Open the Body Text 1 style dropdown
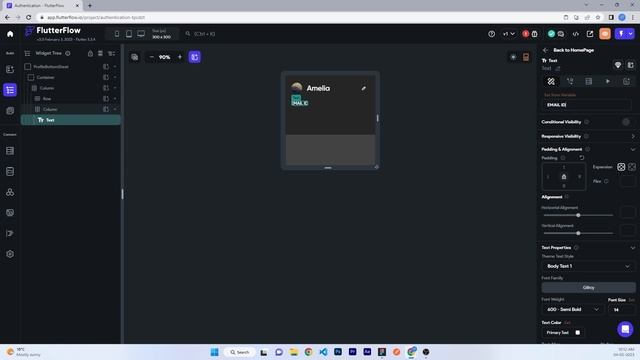The height and width of the screenshot is (360, 640). [588, 266]
